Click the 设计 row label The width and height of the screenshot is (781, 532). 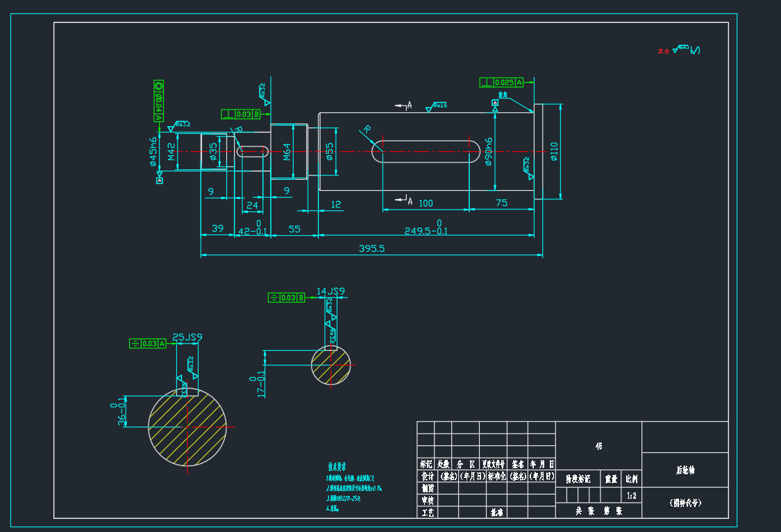click(428, 477)
